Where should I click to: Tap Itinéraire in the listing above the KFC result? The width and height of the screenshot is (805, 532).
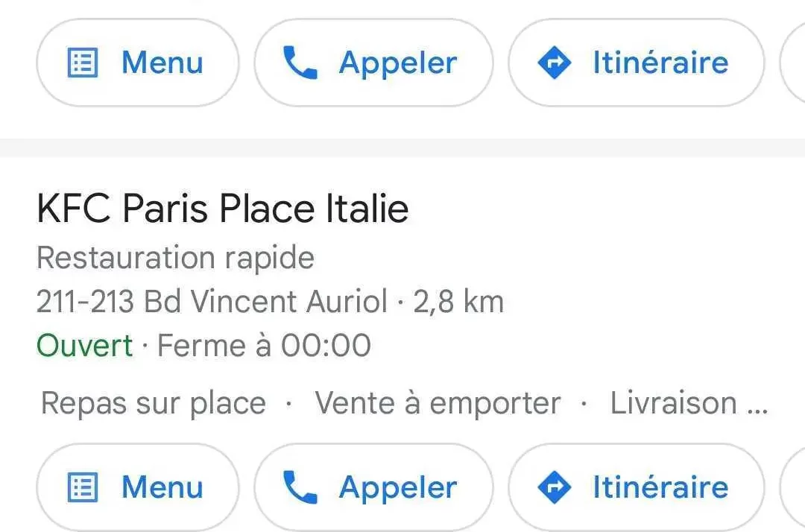coord(636,63)
